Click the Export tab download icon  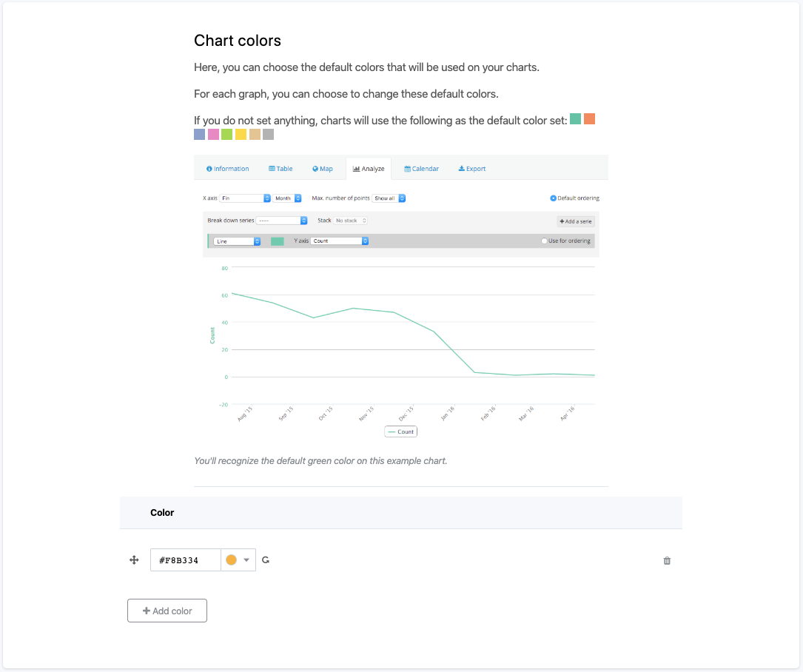[x=462, y=169]
